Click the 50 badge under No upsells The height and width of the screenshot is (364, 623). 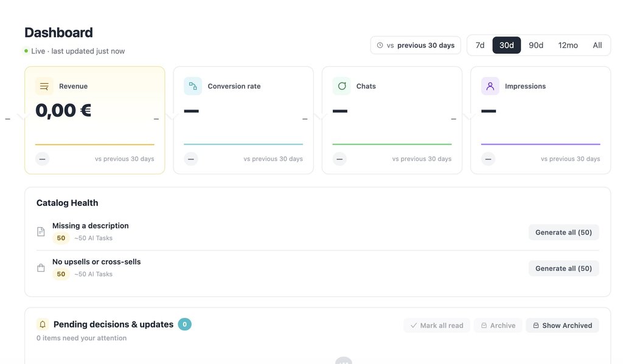(x=61, y=274)
